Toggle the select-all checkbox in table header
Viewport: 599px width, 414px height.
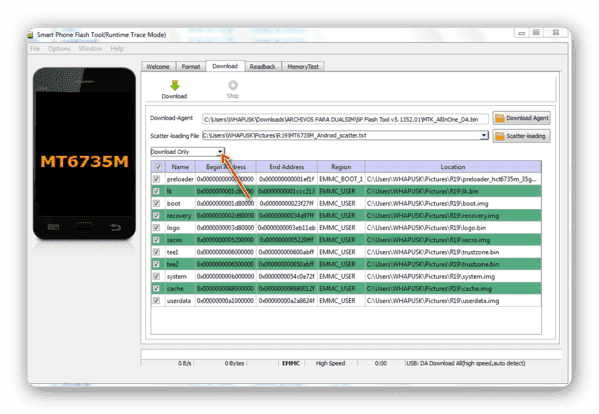tap(158, 167)
